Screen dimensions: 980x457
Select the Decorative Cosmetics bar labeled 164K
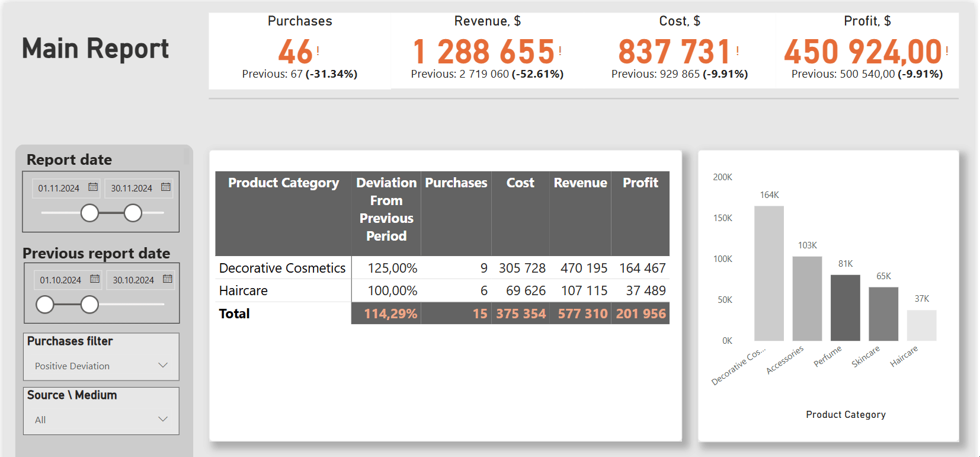point(769,273)
